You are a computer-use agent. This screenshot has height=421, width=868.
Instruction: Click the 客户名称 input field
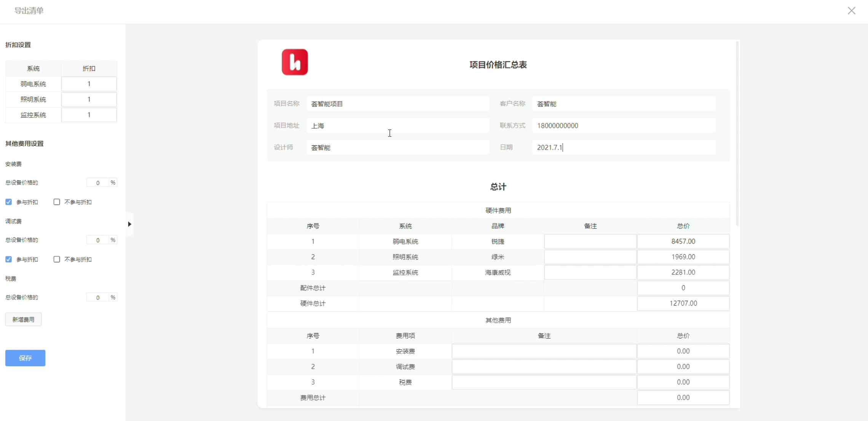tap(624, 104)
